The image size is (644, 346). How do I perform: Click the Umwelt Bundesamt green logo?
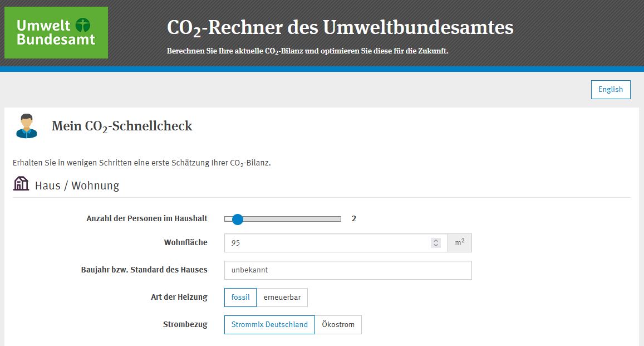(56, 32)
